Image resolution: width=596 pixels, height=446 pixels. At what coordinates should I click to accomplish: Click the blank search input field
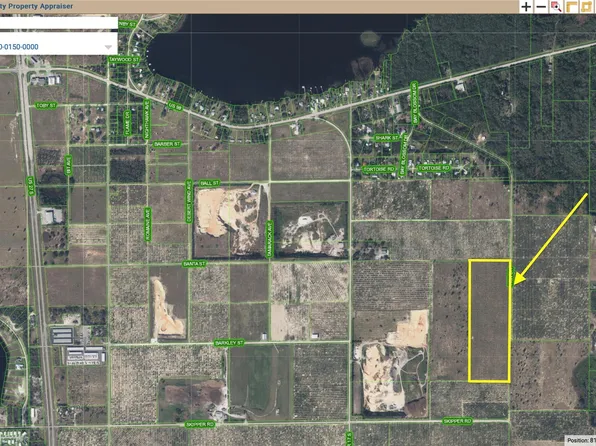click(x=59, y=23)
